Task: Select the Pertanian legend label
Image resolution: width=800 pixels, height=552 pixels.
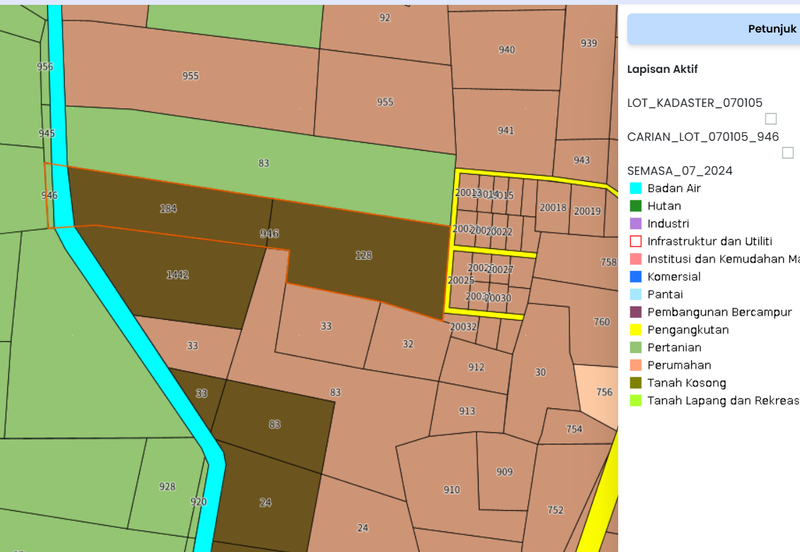Action: (673, 347)
